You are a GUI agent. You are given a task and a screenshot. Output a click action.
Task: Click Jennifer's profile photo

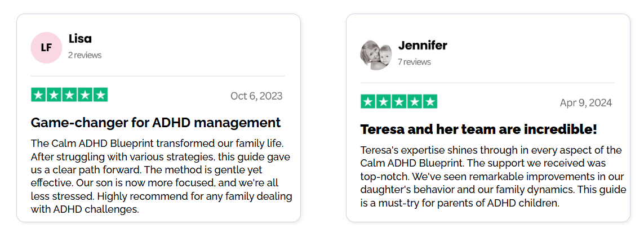[376, 55]
